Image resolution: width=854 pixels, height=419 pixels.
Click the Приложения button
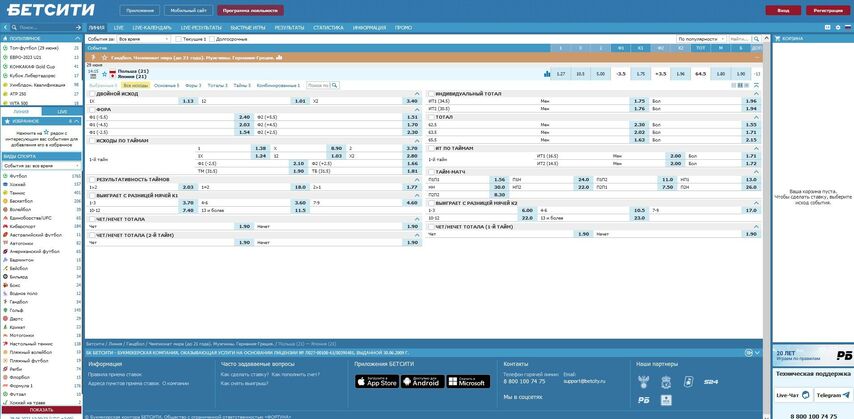(140, 10)
